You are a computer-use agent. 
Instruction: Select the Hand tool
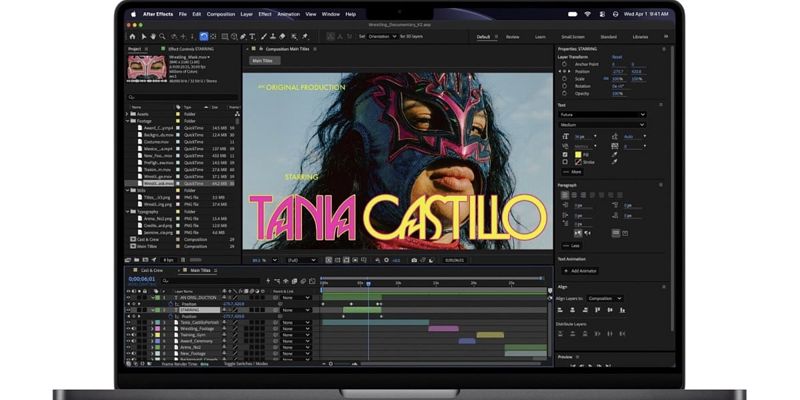[x=153, y=36]
